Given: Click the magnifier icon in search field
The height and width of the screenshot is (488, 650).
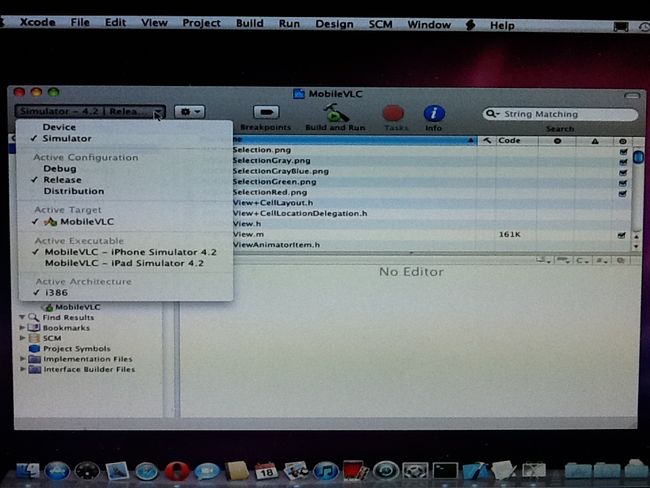Looking at the screenshot, I should click(x=492, y=114).
